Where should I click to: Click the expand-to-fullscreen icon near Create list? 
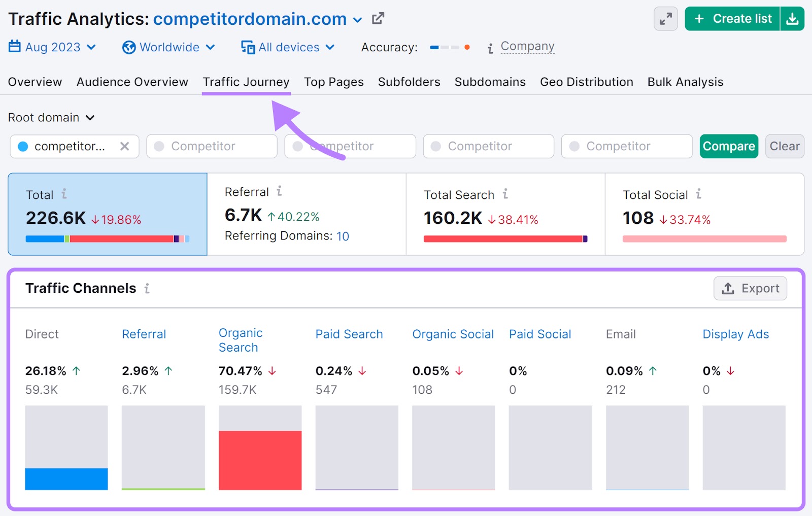click(x=665, y=18)
